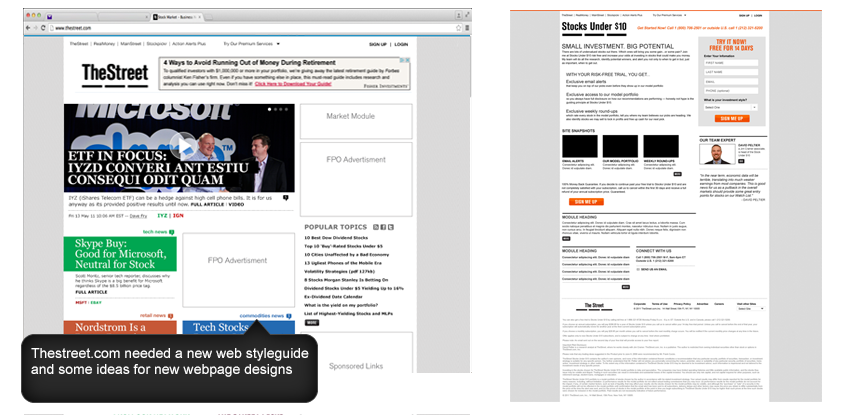Click the IYZ ticker link
Screen dimensions: 850x415
click(x=162, y=216)
